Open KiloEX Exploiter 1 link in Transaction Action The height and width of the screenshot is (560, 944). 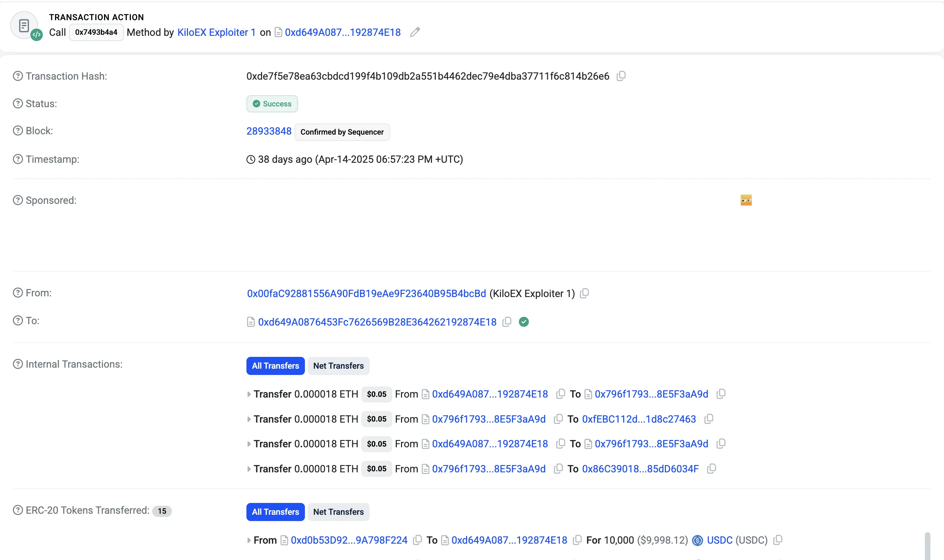tap(217, 32)
